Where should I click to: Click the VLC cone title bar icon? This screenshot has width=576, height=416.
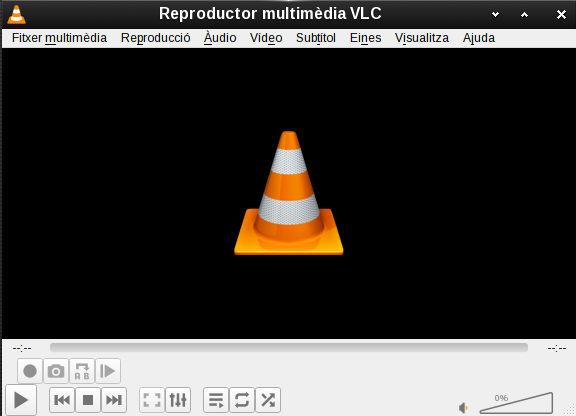coord(17,15)
